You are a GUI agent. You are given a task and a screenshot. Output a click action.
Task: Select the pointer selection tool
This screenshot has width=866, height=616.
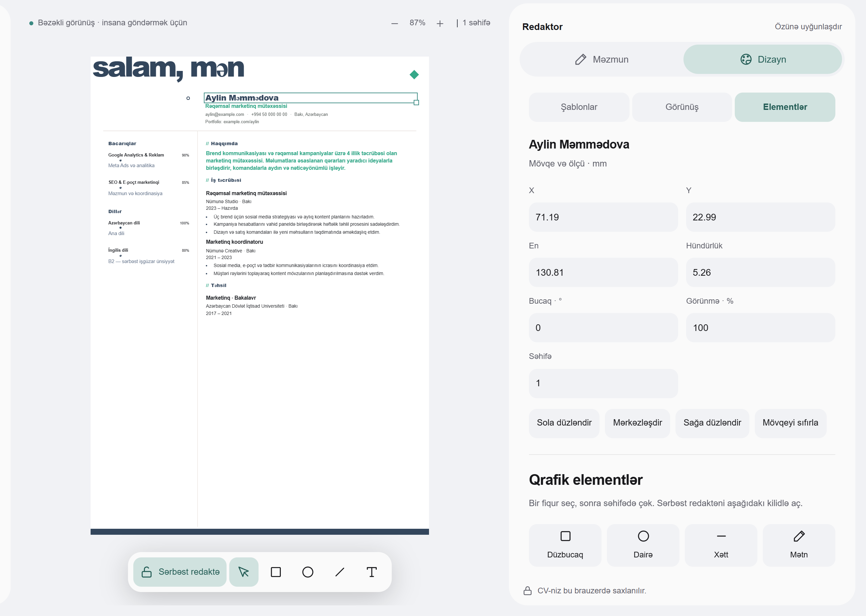coord(244,572)
